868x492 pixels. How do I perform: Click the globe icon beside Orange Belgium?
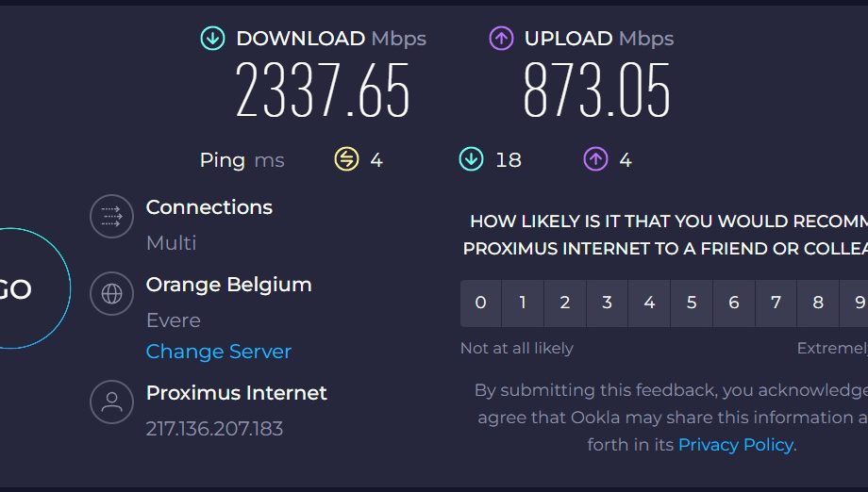tap(112, 293)
